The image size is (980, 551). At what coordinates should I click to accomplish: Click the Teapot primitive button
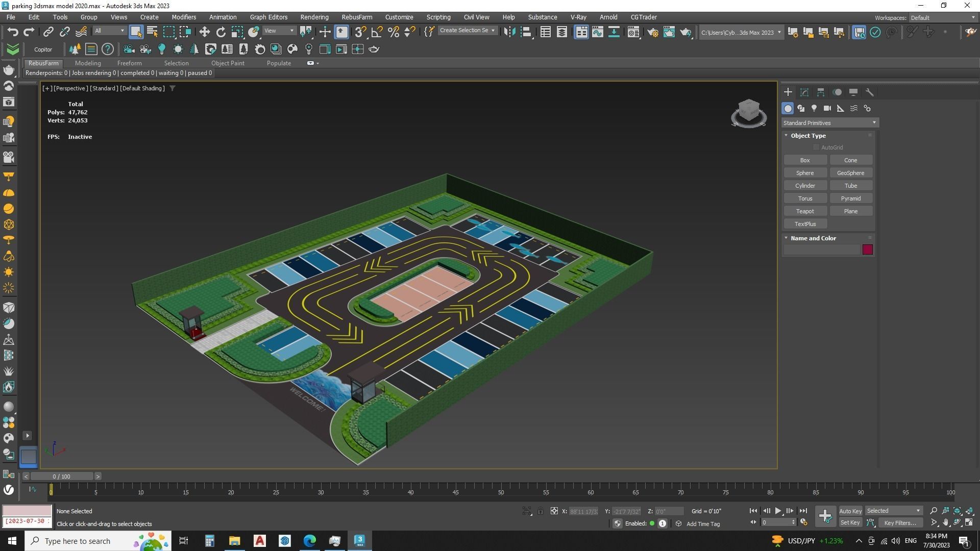pos(805,211)
